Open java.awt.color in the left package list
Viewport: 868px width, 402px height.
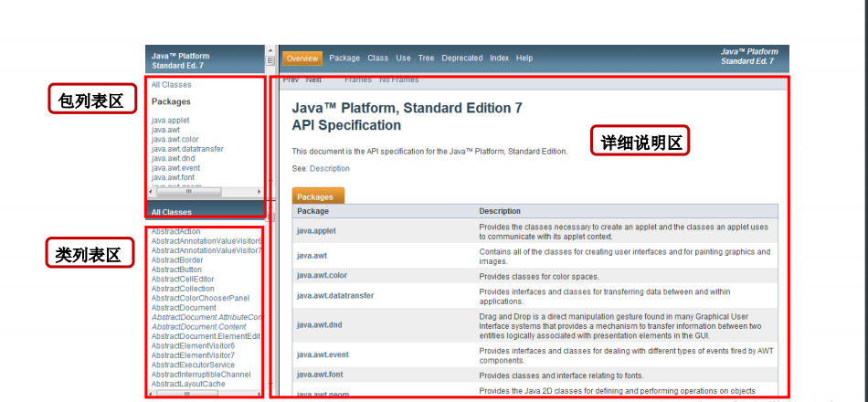coord(175,139)
